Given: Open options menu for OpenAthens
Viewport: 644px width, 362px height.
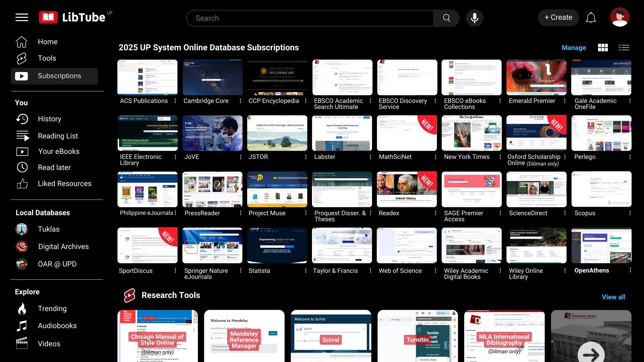Looking at the screenshot, I should [x=630, y=270].
